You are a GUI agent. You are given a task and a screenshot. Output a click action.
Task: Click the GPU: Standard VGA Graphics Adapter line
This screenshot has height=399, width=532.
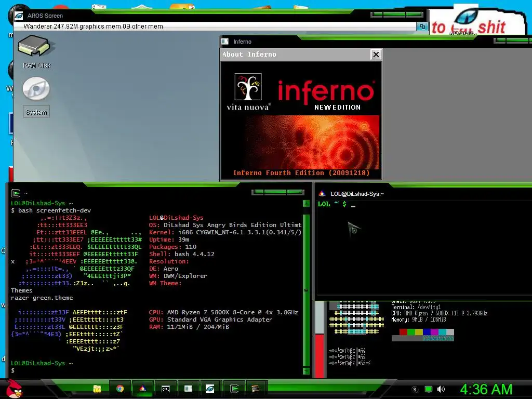210,320
